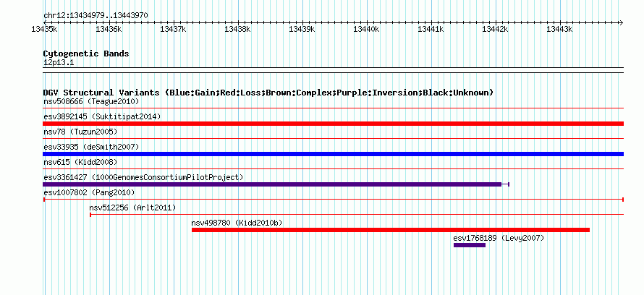Open the DGV Structural Variants track heading
Image resolution: width=644 pixels, height=295 pixels.
click(x=268, y=93)
